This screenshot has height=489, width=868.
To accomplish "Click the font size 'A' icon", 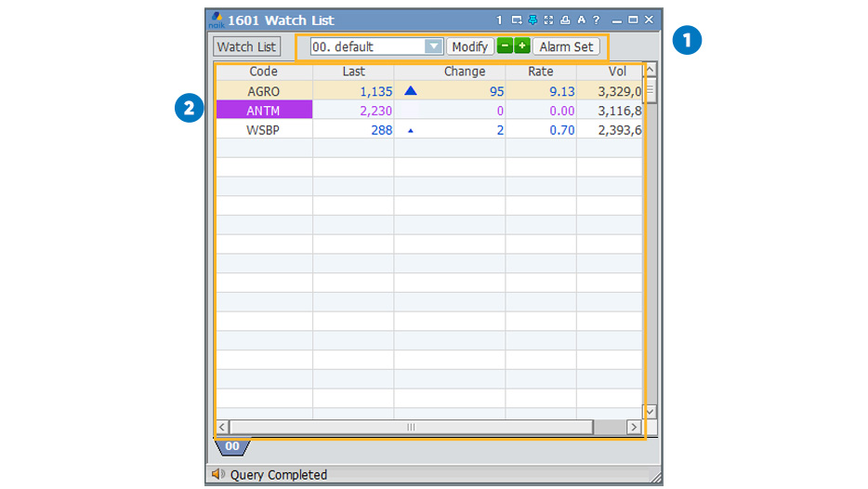I will point(581,20).
